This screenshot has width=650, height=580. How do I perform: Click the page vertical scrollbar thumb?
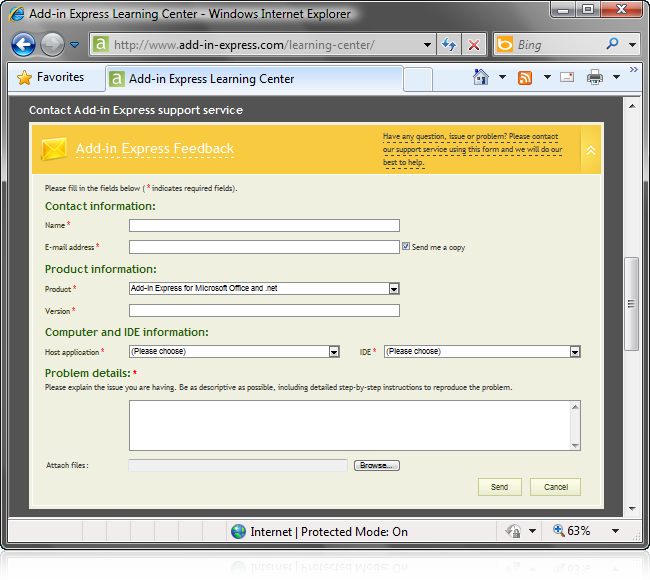point(631,304)
